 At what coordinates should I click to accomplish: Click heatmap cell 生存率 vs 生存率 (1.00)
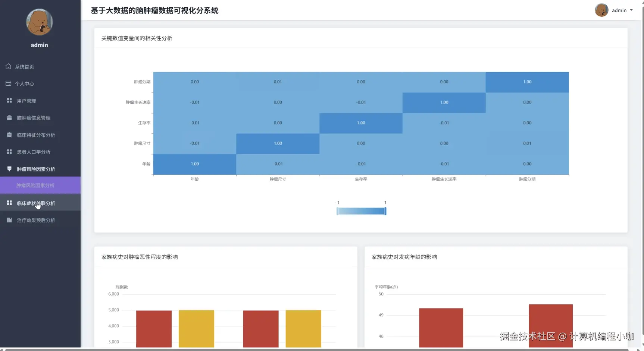[x=361, y=123]
